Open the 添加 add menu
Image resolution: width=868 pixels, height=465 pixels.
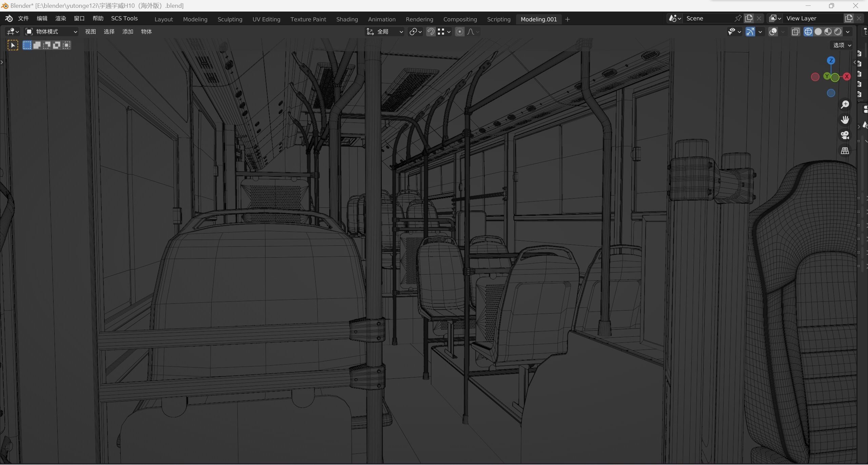(127, 32)
